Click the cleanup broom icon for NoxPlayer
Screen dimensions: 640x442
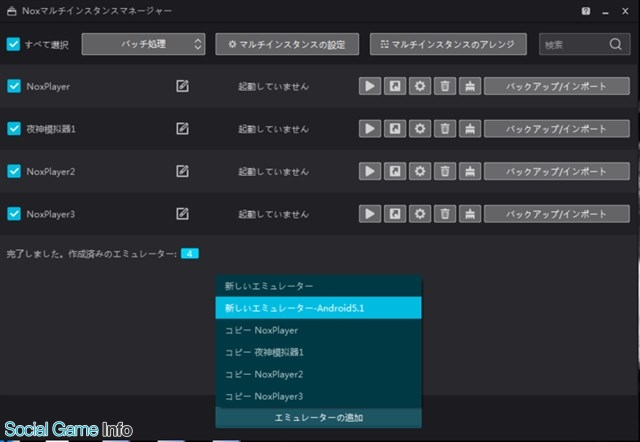click(470, 86)
